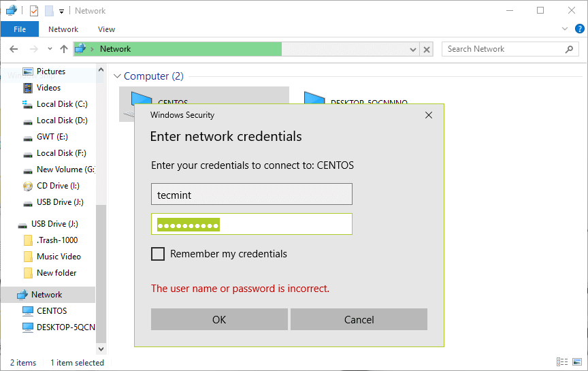Image resolution: width=588 pixels, height=371 pixels.
Task: Switch to large icons view in status bar
Action: tap(577, 362)
